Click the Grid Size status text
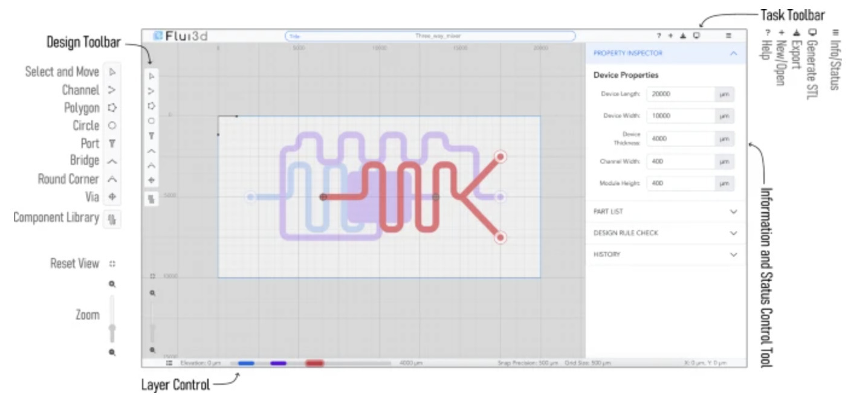This screenshot has height=395, width=868. coord(588,363)
